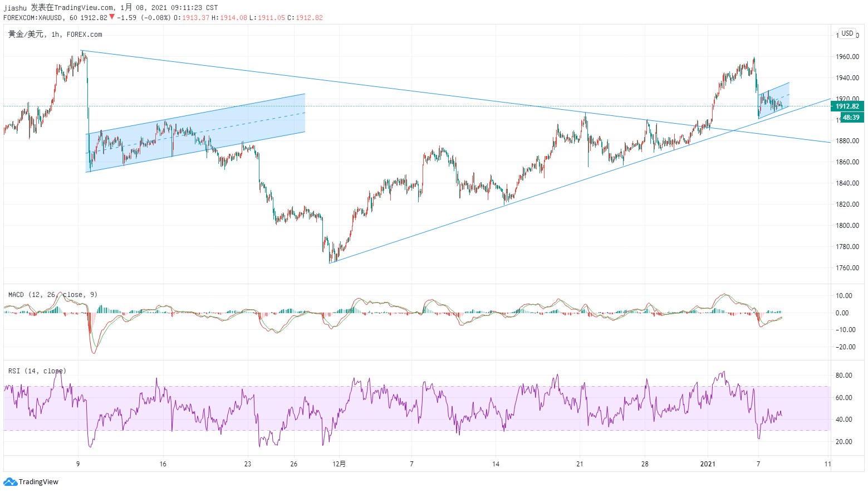Click the TradingView wordmark at bottom

coord(38,482)
